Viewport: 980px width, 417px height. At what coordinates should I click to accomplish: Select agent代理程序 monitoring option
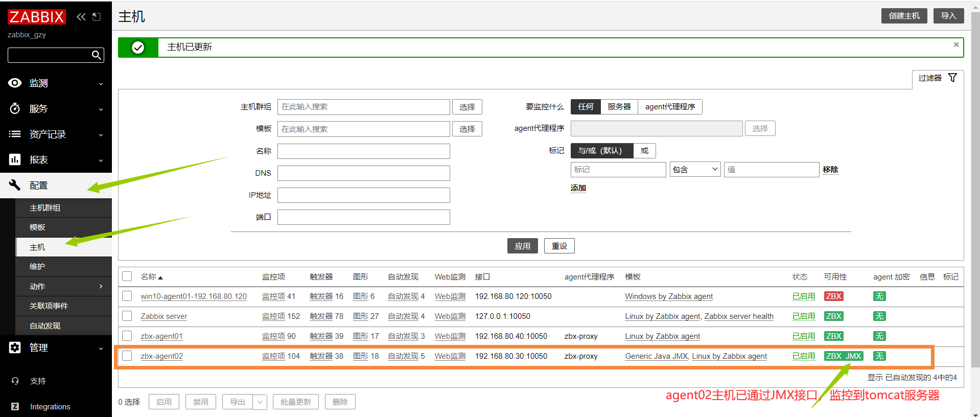(x=670, y=106)
